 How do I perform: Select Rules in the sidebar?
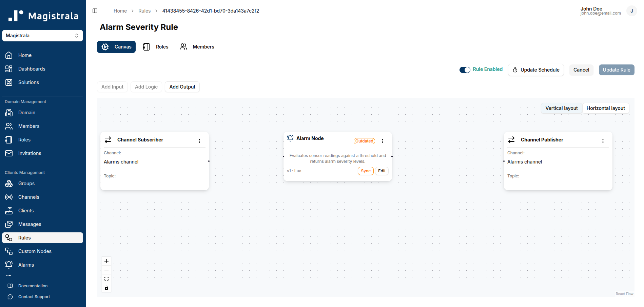coord(42,238)
